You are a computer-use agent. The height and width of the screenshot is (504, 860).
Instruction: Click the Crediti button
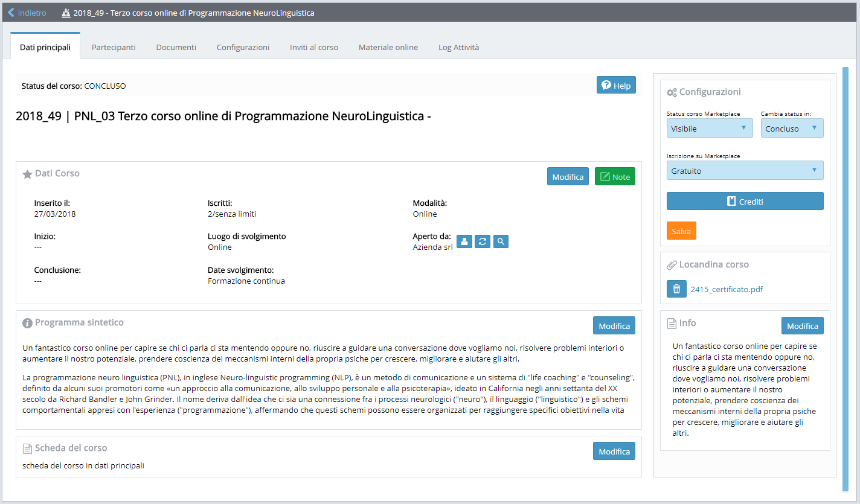pyautogui.click(x=745, y=201)
